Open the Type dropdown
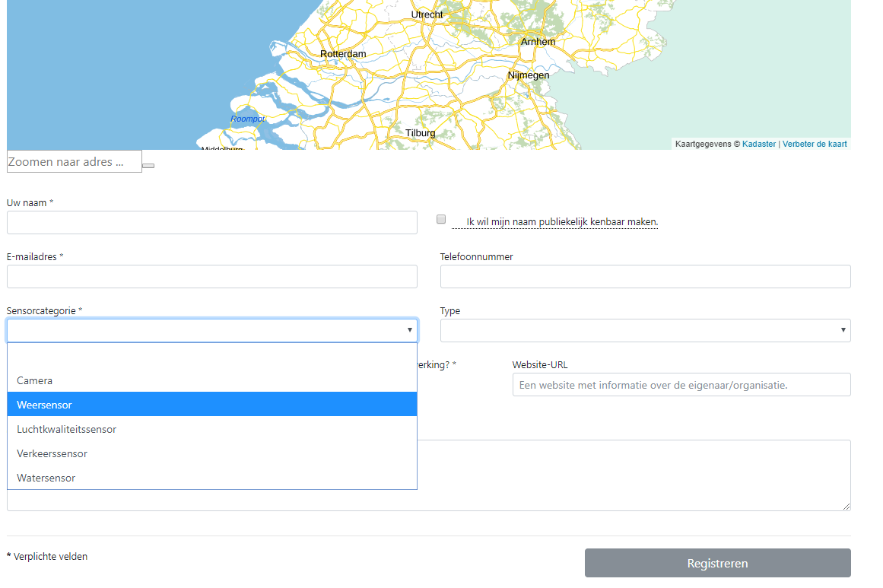883x588 pixels. point(645,330)
